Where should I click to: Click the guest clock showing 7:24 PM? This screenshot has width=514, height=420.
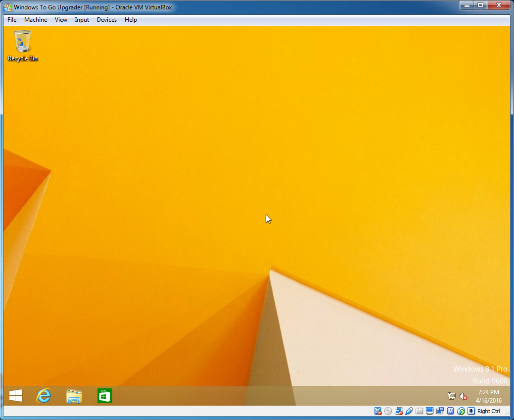click(488, 392)
